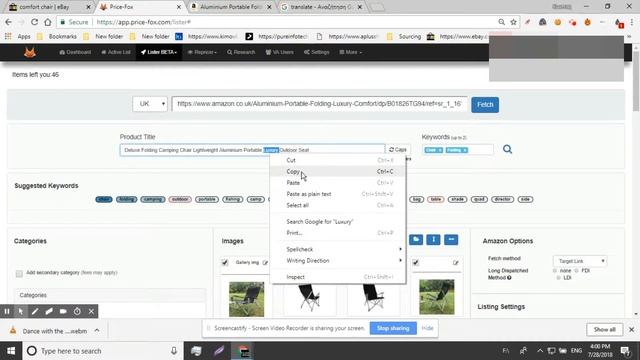This screenshot has height=360, width=640.
Task: Select the Screencastify pen tool
Action: point(35,311)
